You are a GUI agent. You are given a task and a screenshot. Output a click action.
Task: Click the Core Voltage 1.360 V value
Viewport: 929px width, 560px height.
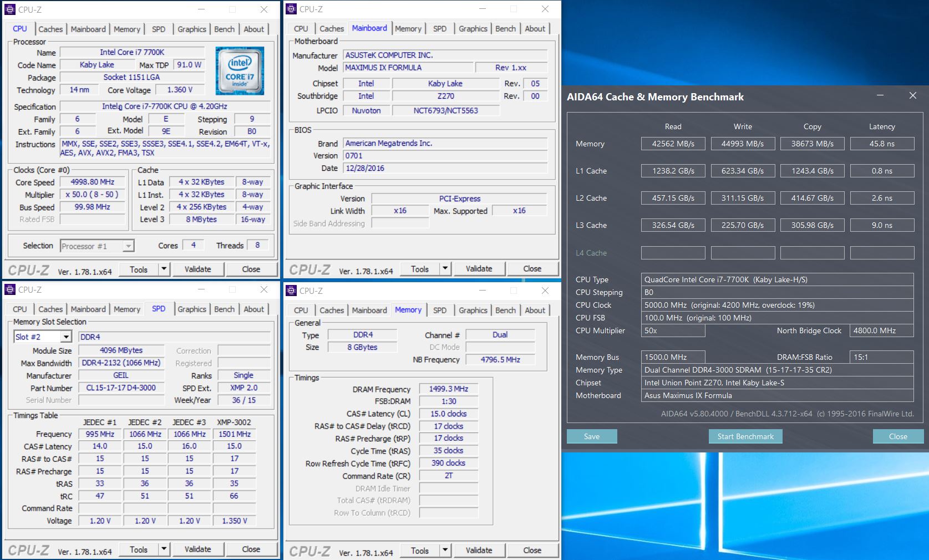tap(180, 90)
